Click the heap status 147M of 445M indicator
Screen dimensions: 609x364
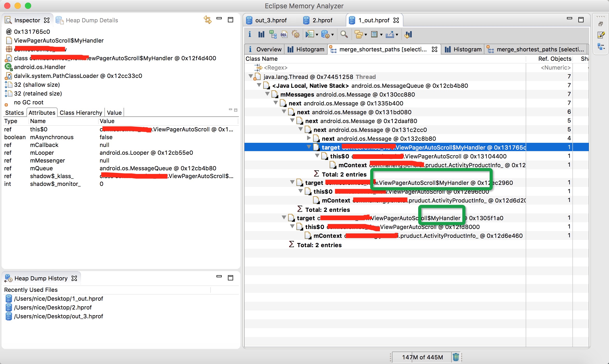(422, 357)
